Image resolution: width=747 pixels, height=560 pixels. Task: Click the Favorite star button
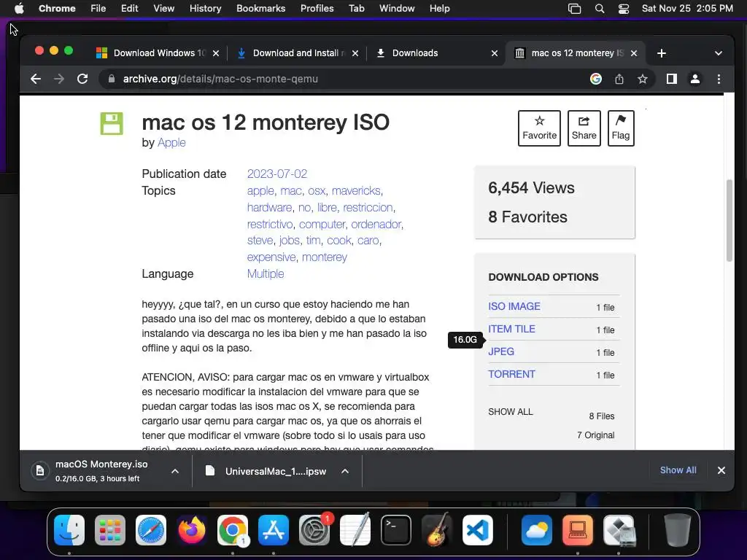click(x=539, y=128)
